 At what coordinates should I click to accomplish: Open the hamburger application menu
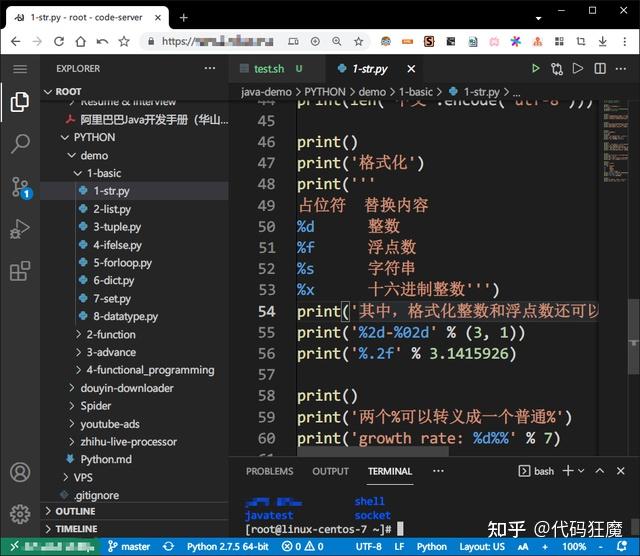pyautogui.click(x=20, y=69)
